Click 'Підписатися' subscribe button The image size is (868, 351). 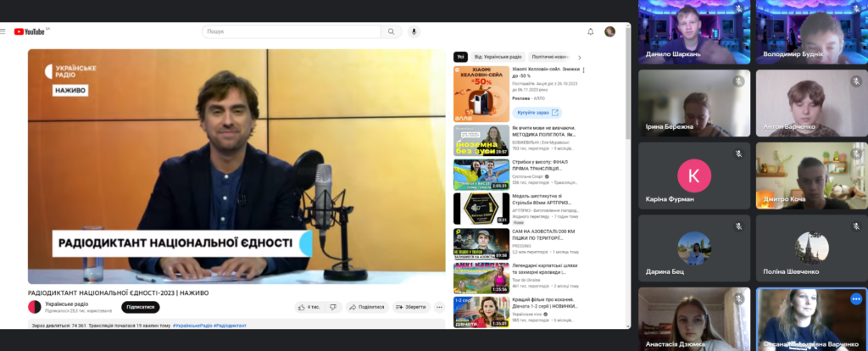[141, 307]
